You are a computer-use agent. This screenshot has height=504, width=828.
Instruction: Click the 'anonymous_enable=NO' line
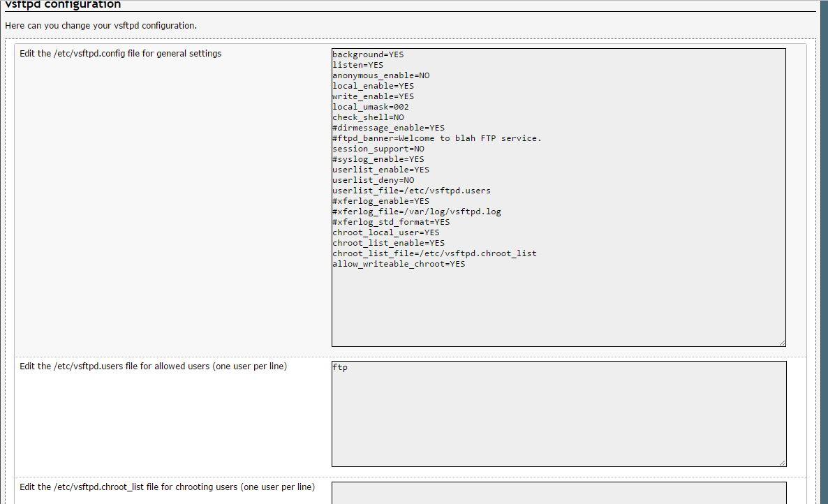point(381,75)
